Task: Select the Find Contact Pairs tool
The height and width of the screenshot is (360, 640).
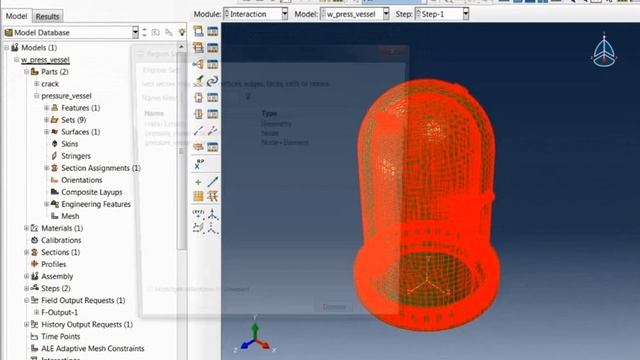Action: click(x=198, y=81)
